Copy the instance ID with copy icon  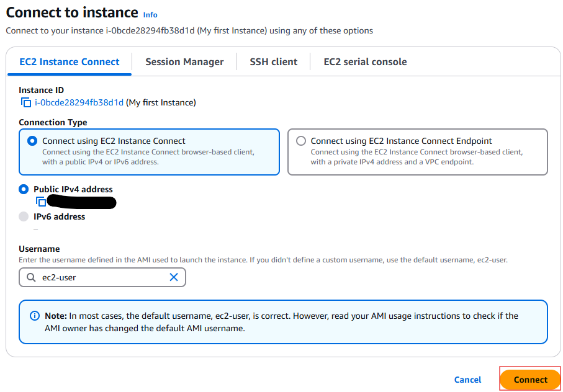tap(26, 102)
